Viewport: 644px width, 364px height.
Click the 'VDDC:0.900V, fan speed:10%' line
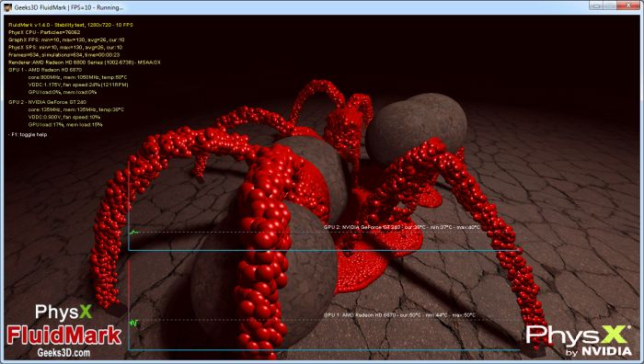64,117
